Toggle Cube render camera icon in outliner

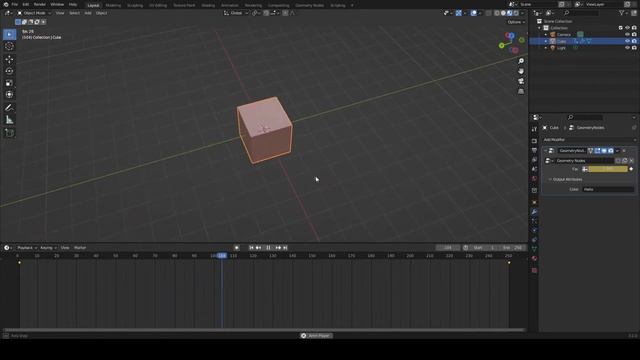tap(634, 41)
